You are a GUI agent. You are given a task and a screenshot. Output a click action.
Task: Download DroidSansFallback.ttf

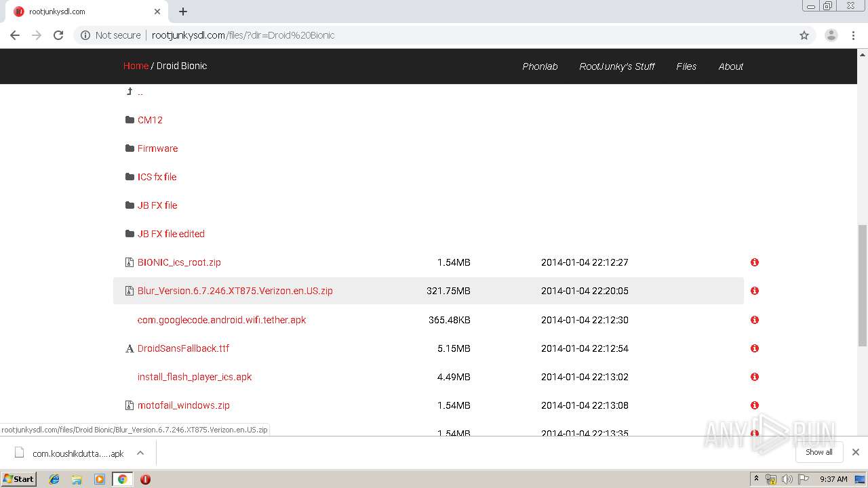183,348
